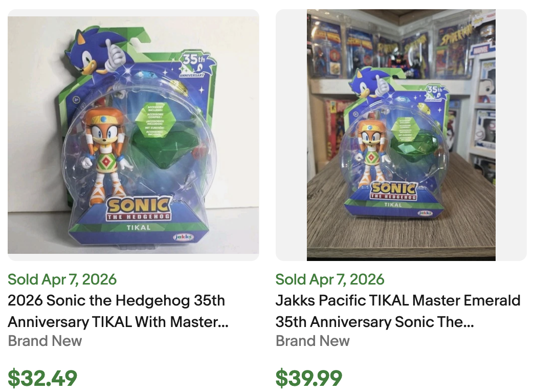Screen dimensions: 535x392
Task: Open the right Tikal figure listing card
Action: pyautogui.click(x=402, y=205)
